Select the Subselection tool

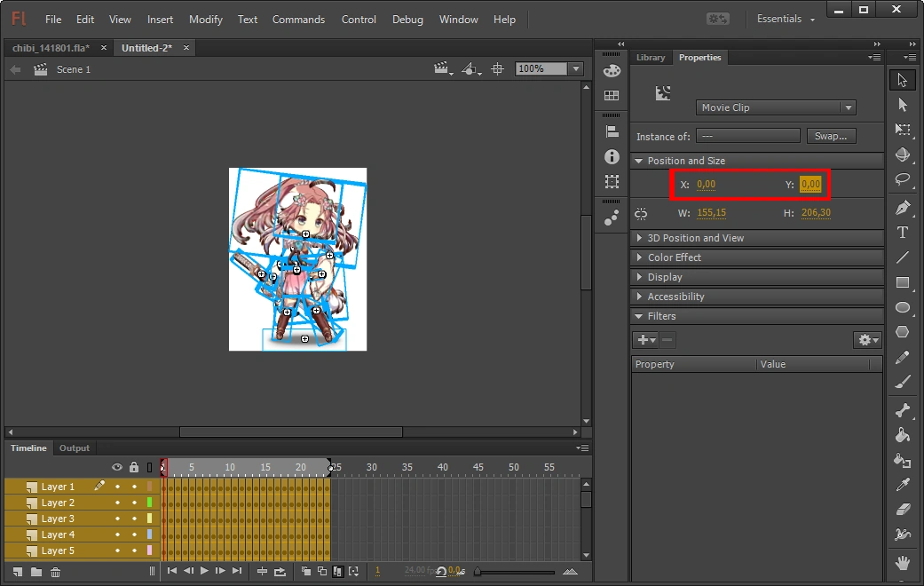point(903,105)
